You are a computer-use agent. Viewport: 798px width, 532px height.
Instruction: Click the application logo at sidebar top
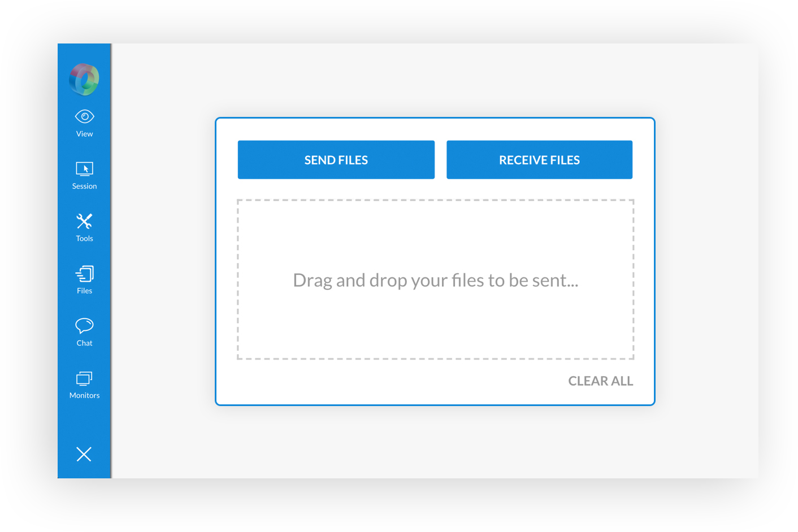tap(84, 79)
